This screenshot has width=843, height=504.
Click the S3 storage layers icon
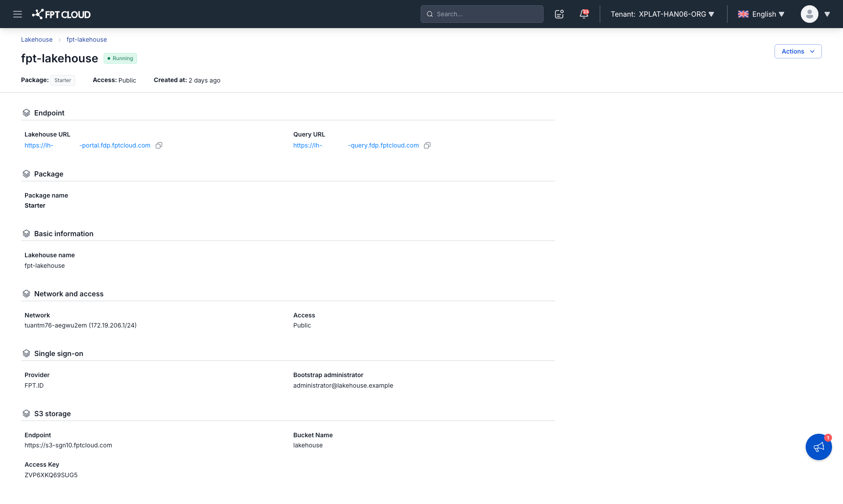coord(26,414)
